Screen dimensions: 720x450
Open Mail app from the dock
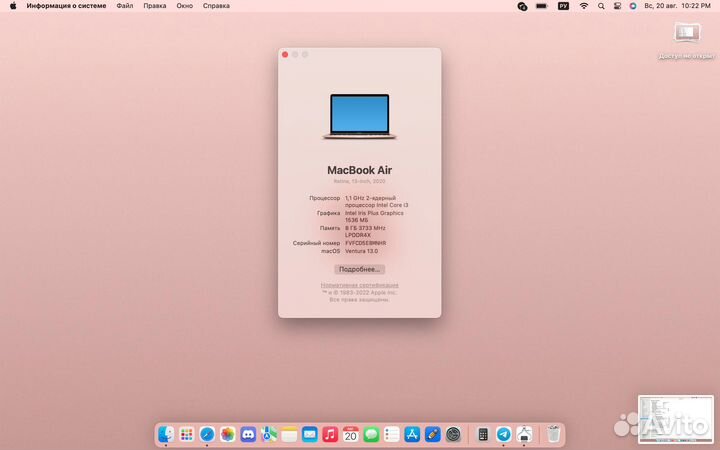coord(309,434)
